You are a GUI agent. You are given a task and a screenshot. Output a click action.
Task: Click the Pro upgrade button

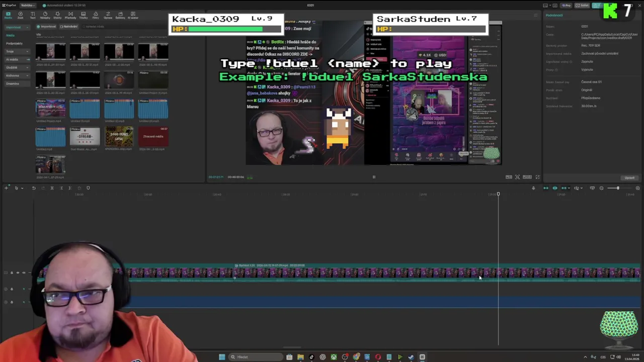coord(567,6)
